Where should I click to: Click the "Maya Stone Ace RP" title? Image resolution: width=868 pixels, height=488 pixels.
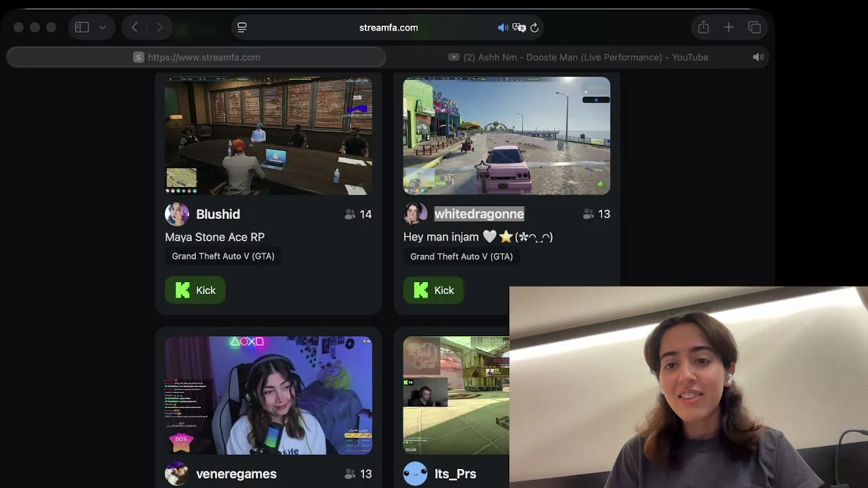point(214,237)
